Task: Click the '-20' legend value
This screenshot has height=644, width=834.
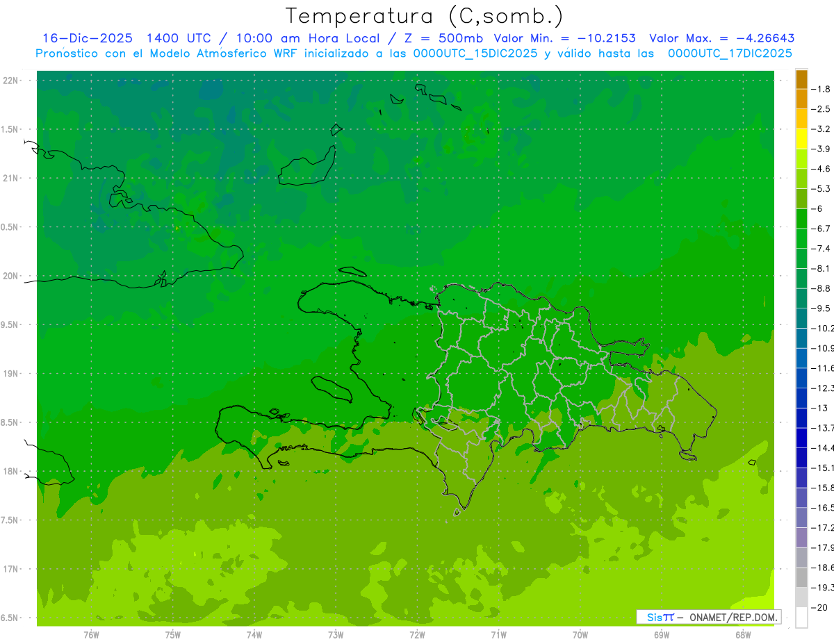Action: click(x=819, y=607)
